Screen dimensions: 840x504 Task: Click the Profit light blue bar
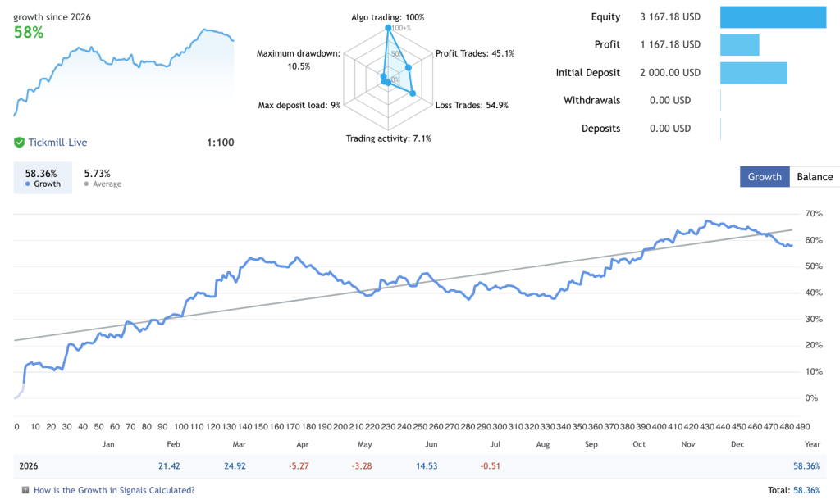click(740, 45)
